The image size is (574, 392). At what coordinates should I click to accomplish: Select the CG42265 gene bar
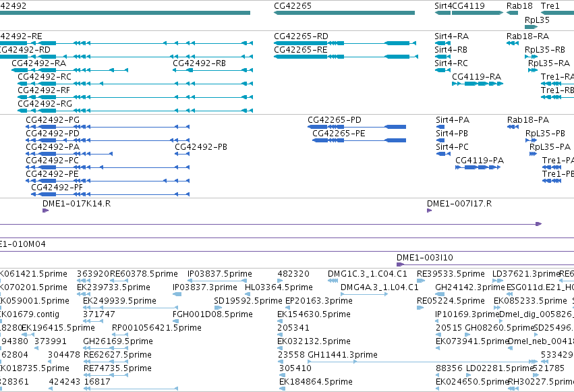(x=344, y=13)
